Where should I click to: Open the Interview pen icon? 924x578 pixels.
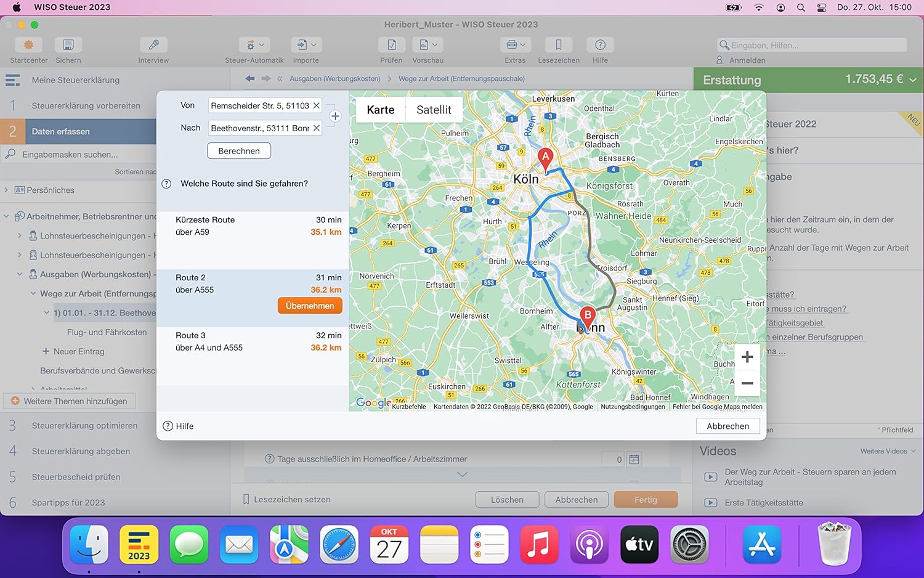[x=153, y=45]
